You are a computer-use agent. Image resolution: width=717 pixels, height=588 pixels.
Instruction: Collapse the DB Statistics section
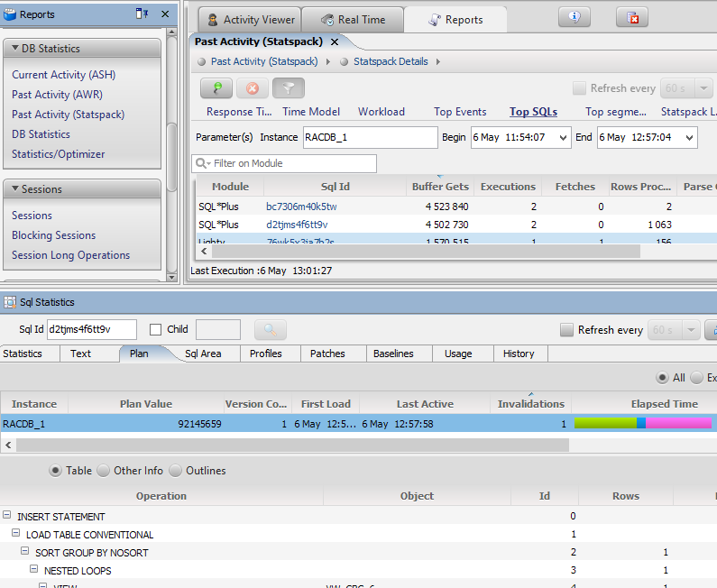[13, 49]
